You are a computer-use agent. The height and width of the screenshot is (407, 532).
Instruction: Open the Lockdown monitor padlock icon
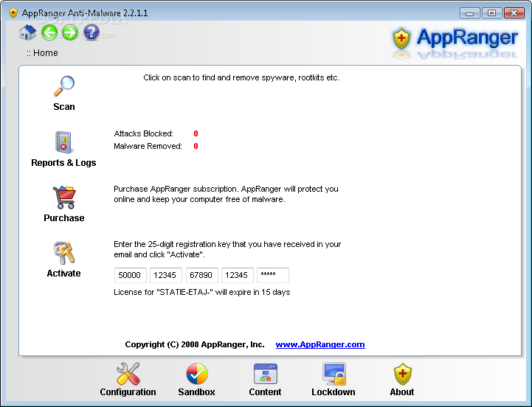pyautogui.click(x=334, y=374)
